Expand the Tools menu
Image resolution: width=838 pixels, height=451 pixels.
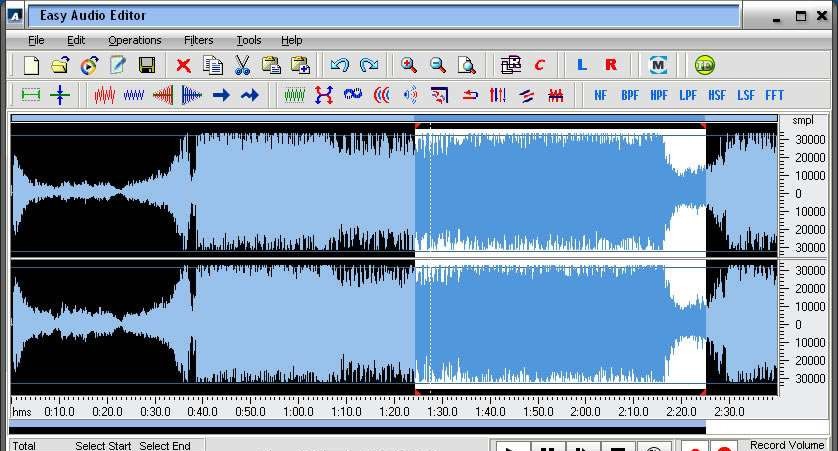click(x=249, y=40)
